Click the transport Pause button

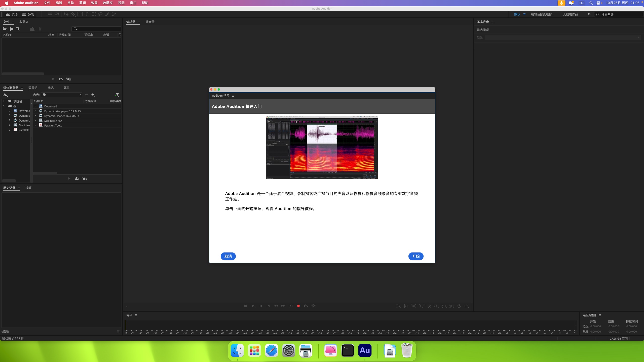pos(260,306)
